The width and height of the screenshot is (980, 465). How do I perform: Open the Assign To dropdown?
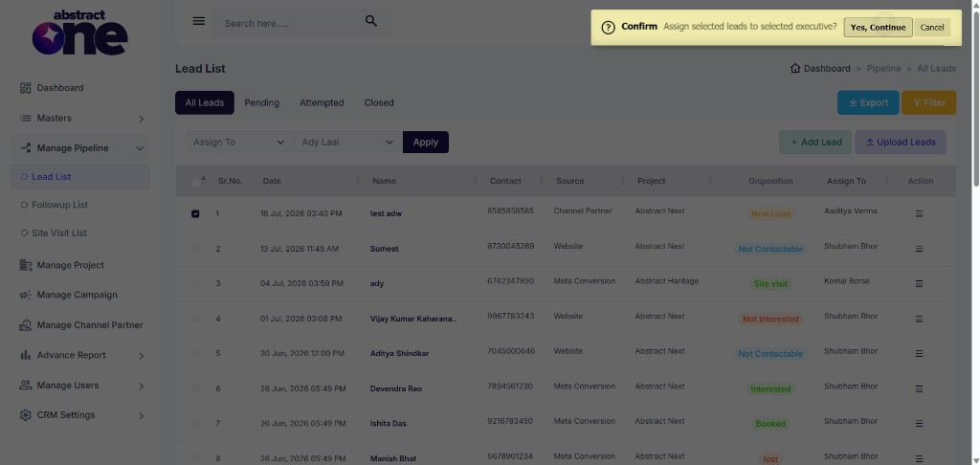tap(238, 142)
